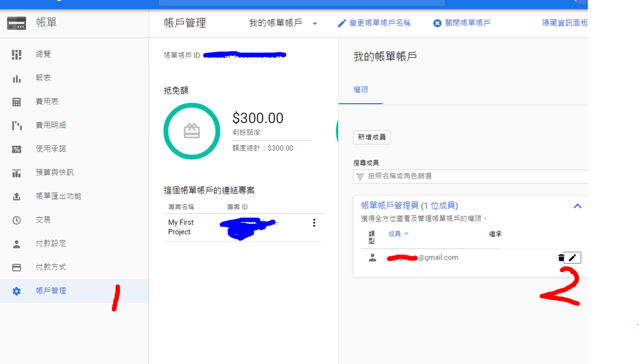
Task: Click the 按照名稱或角色篩選 filter field
Action: (470, 177)
